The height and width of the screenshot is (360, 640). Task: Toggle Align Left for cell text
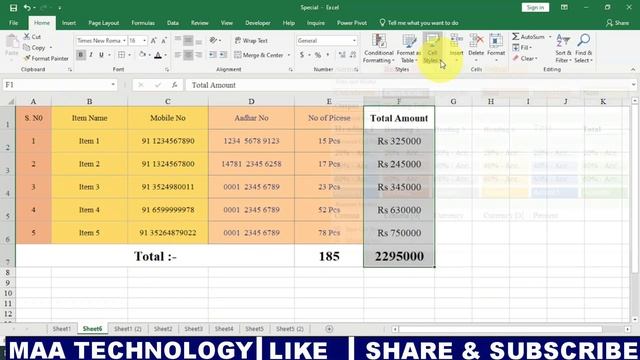[x=178, y=55]
